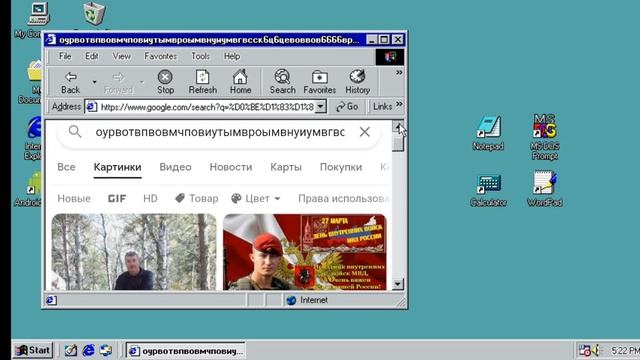Open the Back button history dropdown arrow

[94, 82]
